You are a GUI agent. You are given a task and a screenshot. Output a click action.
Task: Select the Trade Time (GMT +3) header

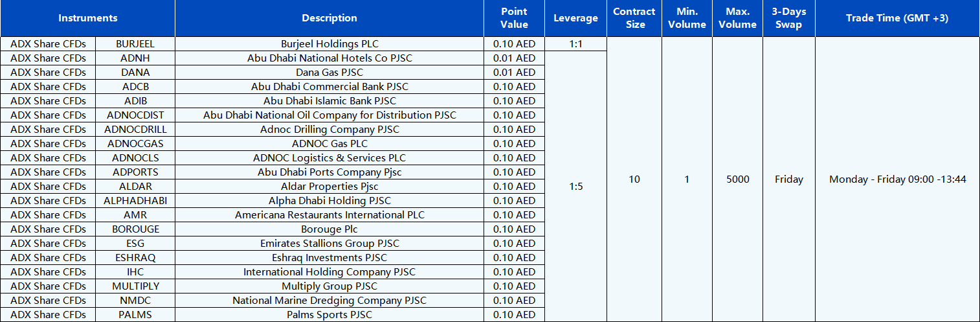[896, 18]
